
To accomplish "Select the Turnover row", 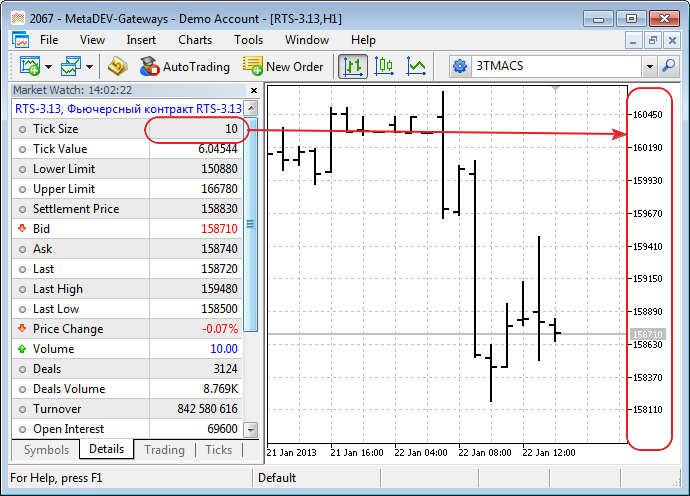I will point(128,409).
